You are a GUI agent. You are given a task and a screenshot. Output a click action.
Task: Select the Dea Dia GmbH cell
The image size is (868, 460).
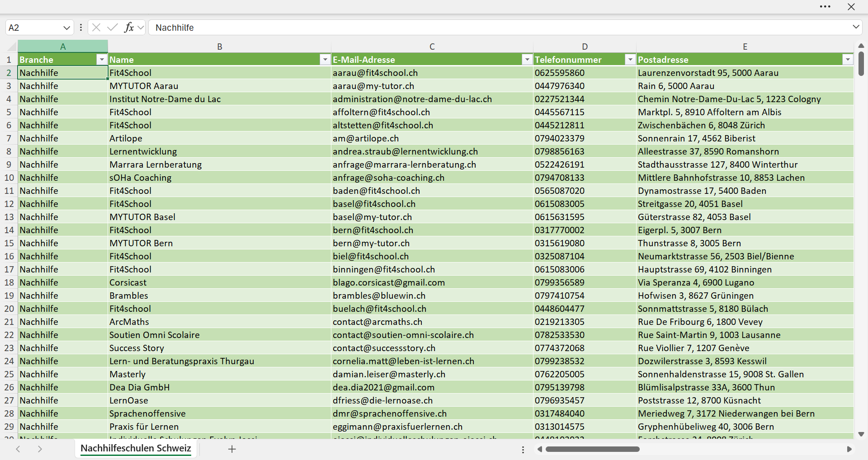click(x=220, y=387)
